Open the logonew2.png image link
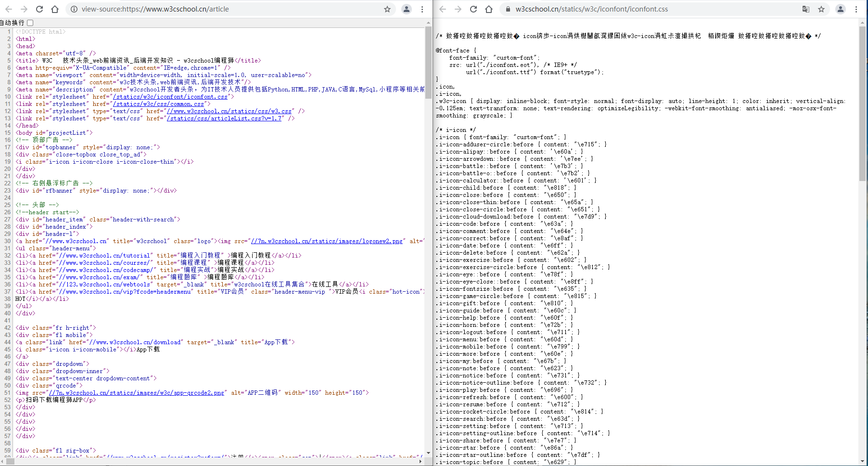This screenshot has width=868, height=466. pos(327,241)
